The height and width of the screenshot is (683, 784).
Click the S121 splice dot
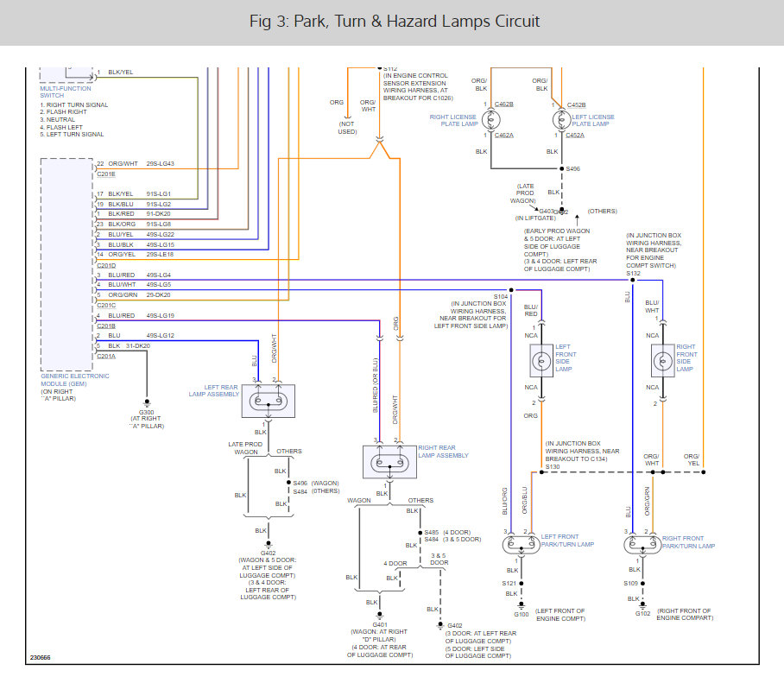521,584
